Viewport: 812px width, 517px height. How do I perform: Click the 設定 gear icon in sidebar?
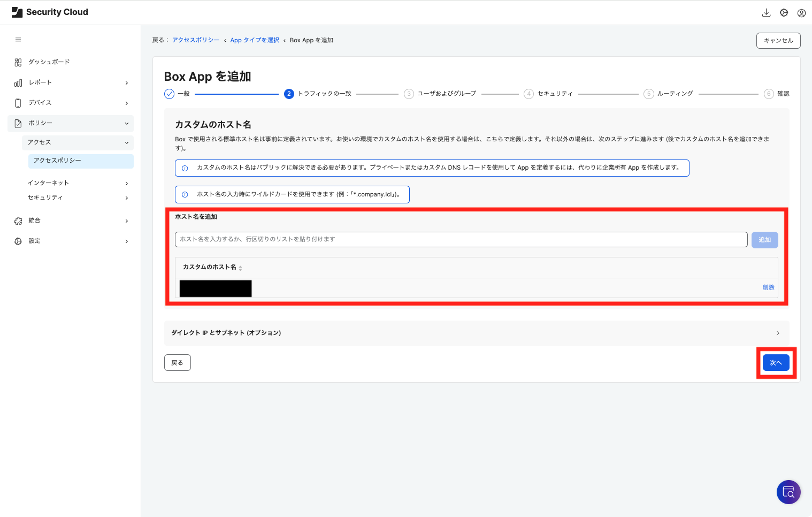tap(18, 241)
